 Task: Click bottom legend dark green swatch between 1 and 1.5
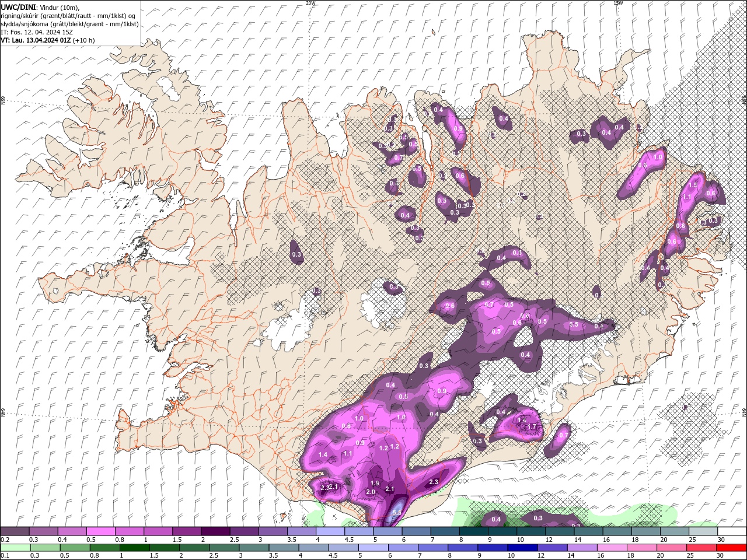tap(134, 547)
